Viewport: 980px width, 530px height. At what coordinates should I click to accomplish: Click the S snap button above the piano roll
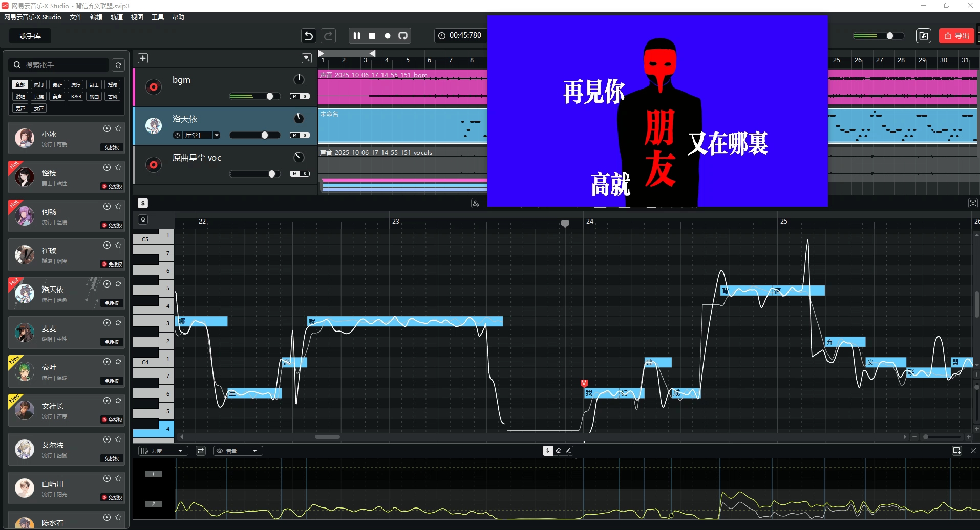(x=143, y=203)
